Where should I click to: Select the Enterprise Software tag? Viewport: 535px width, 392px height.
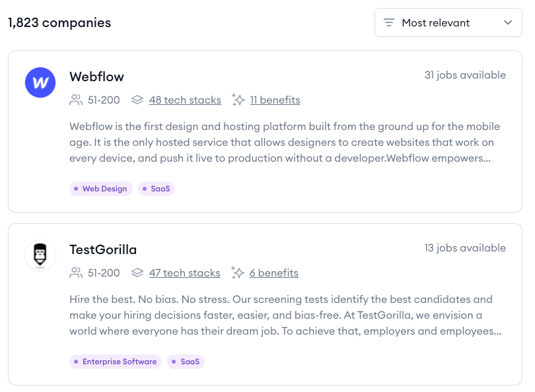pos(116,362)
